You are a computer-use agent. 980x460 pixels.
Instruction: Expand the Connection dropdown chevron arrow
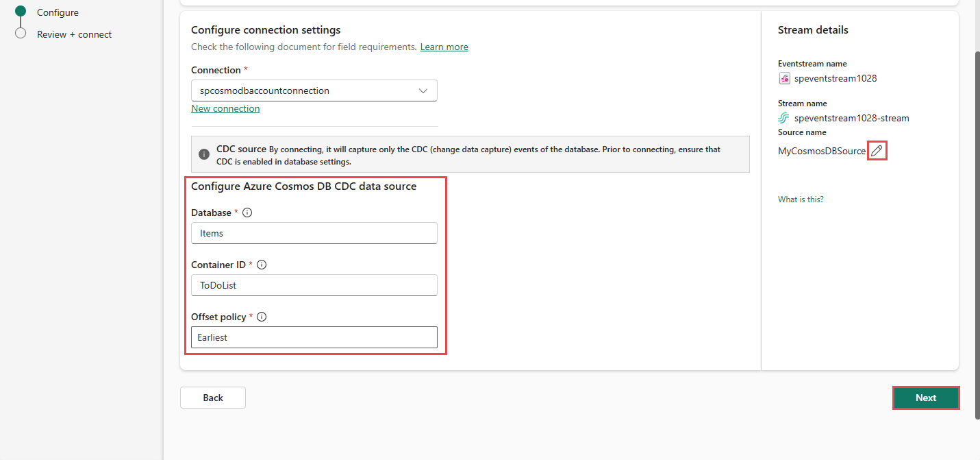pyautogui.click(x=423, y=90)
